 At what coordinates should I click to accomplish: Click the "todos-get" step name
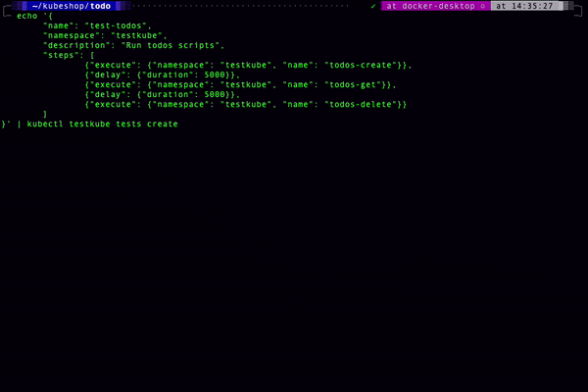coord(353,85)
